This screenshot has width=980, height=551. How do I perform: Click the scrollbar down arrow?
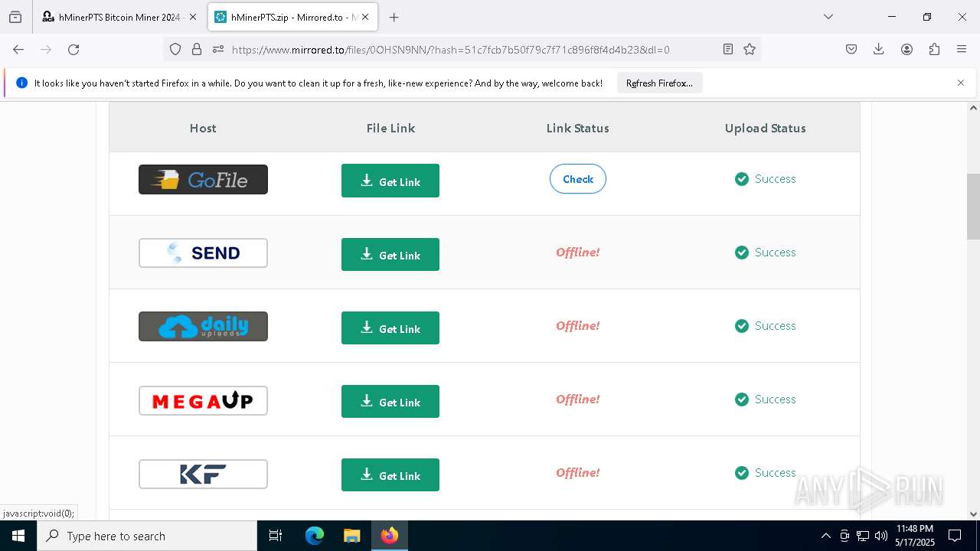[x=973, y=514]
